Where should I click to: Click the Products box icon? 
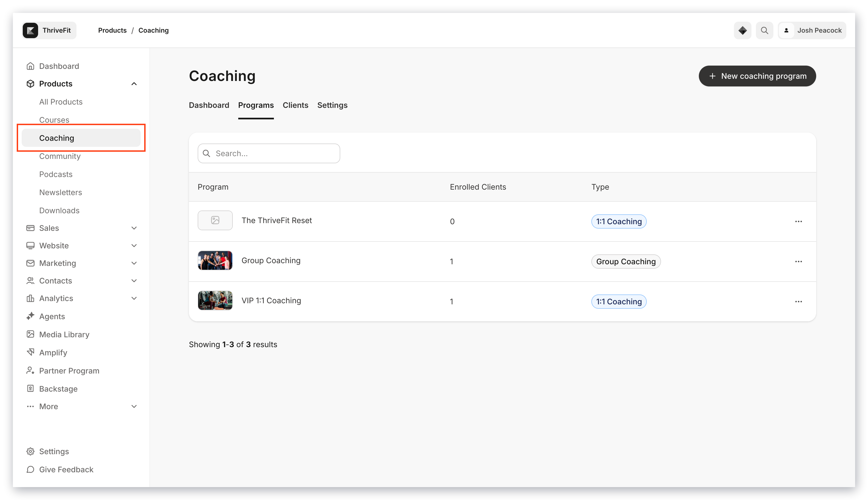(x=30, y=83)
